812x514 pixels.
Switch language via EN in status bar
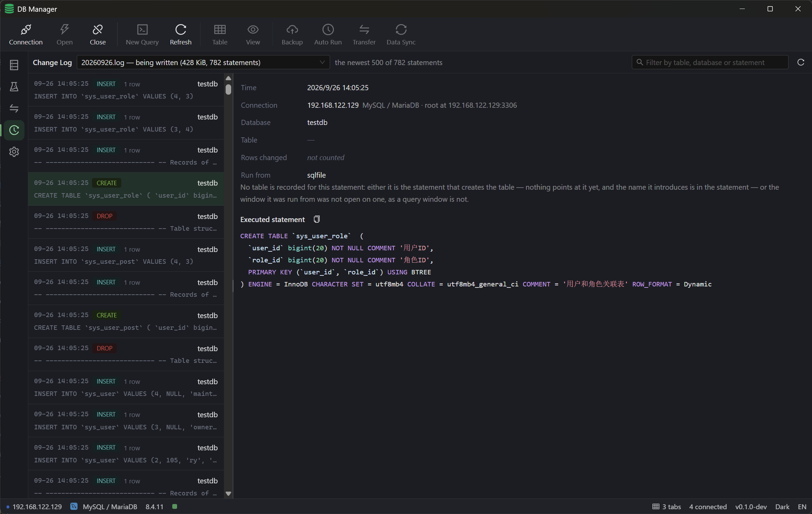click(802, 507)
